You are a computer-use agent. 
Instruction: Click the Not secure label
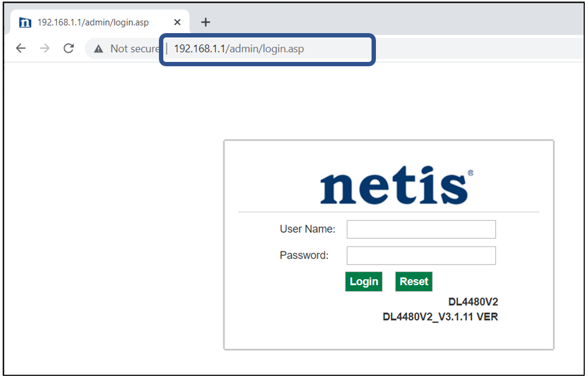tap(135, 49)
